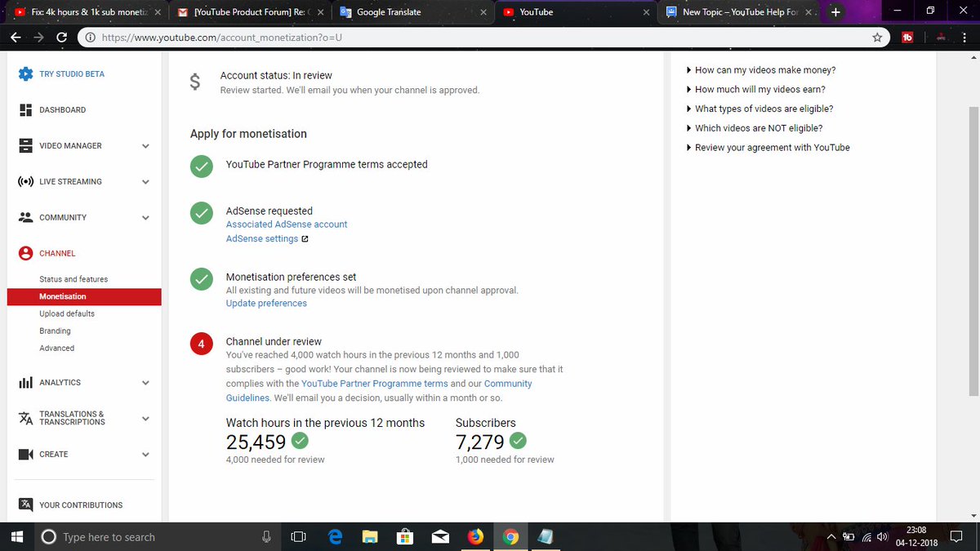Image resolution: width=980 pixels, height=551 pixels.
Task: Click the Translations & Transcriptions icon
Action: click(x=25, y=418)
